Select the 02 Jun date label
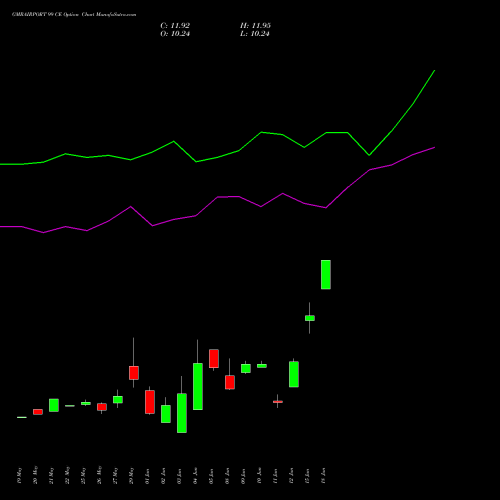Screen dimensions: 500x500 [x=163, y=476]
